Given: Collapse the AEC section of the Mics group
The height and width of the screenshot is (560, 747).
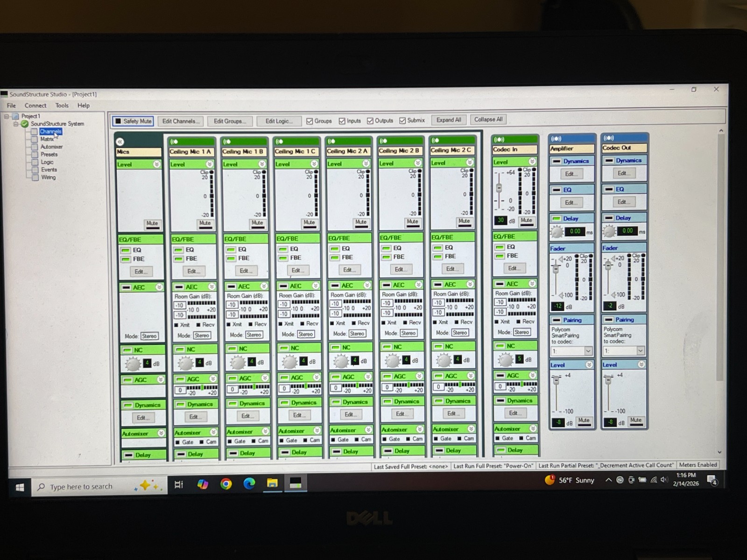Looking at the screenshot, I should tap(159, 287).
